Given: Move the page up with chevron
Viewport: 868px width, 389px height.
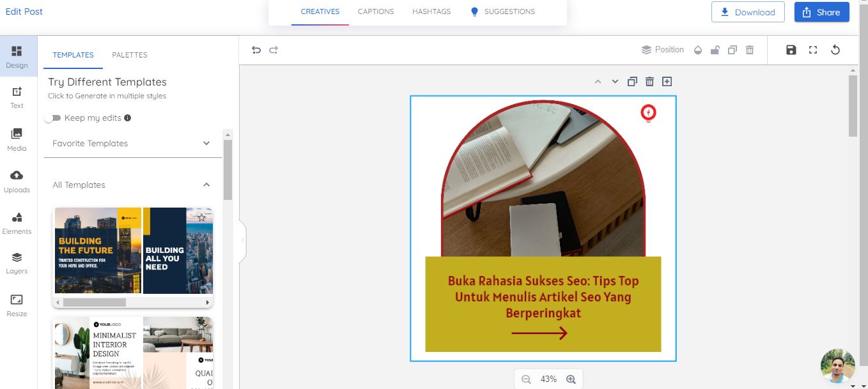Looking at the screenshot, I should click(x=598, y=82).
